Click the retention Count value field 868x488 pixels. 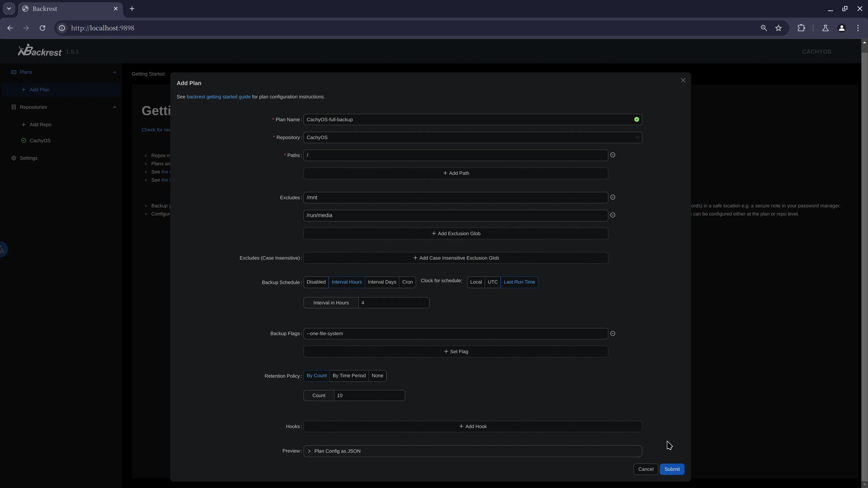369,395
